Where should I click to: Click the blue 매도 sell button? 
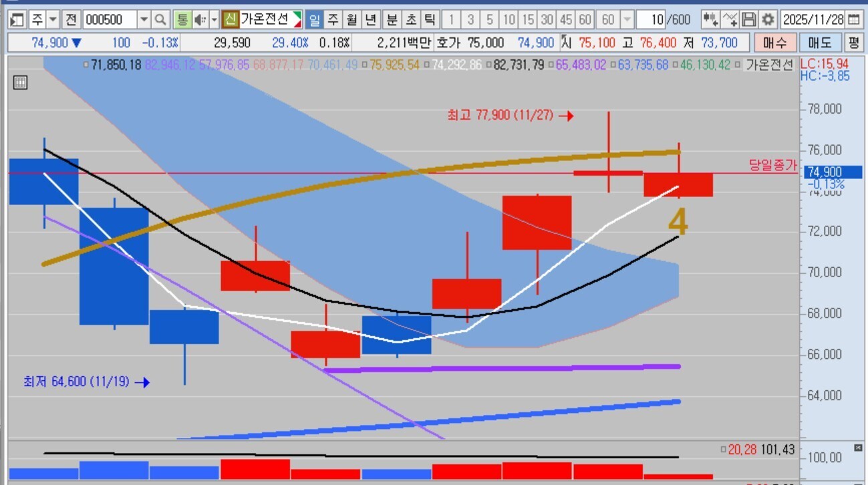[x=820, y=43]
